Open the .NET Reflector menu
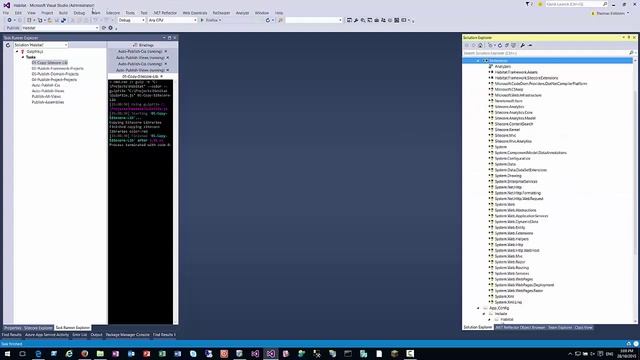The image size is (640, 360). (165, 13)
